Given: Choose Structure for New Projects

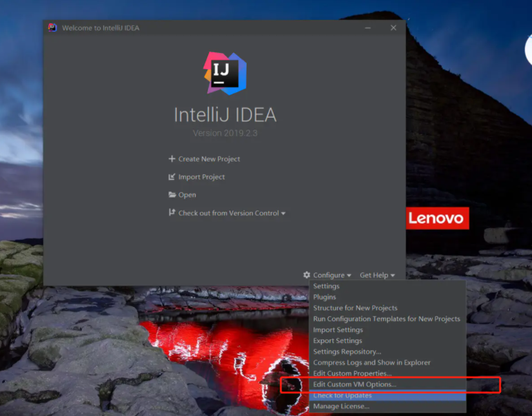Looking at the screenshot, I should coord(387,308).
